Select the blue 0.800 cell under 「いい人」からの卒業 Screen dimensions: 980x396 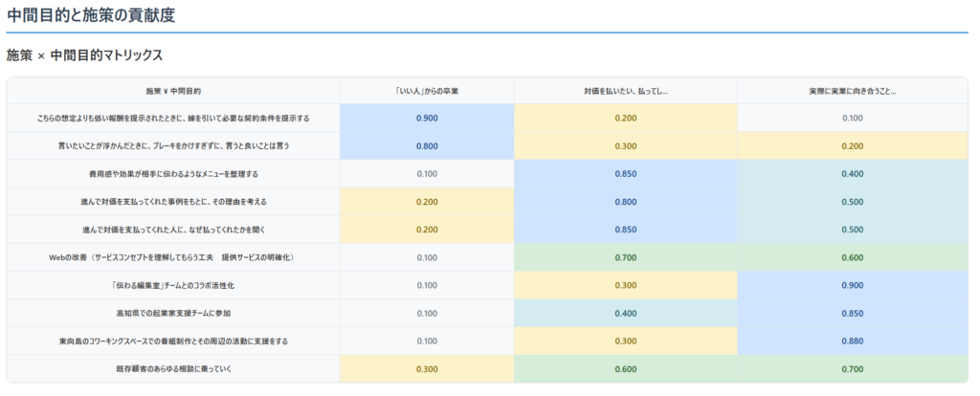[x=427, y=146]
